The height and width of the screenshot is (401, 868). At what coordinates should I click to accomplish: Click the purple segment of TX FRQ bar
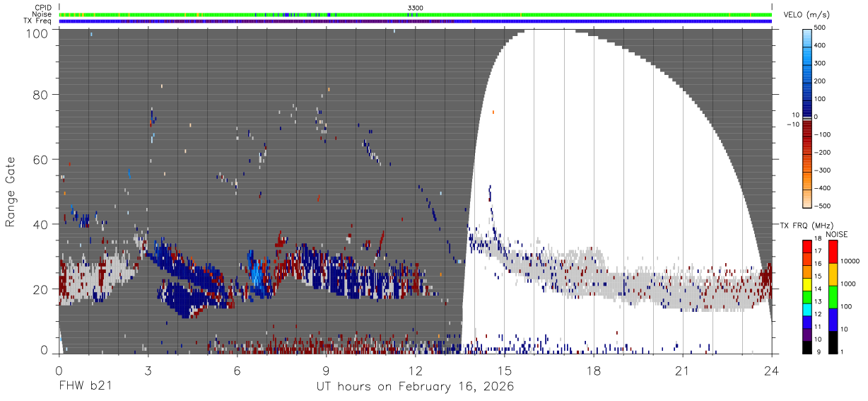[807, 335]
